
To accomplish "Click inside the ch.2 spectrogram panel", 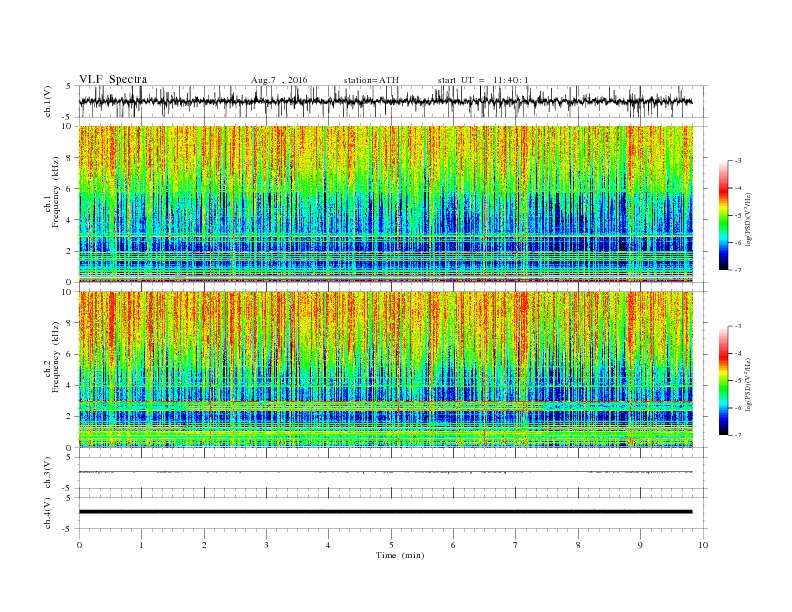I will coord(385,369).
